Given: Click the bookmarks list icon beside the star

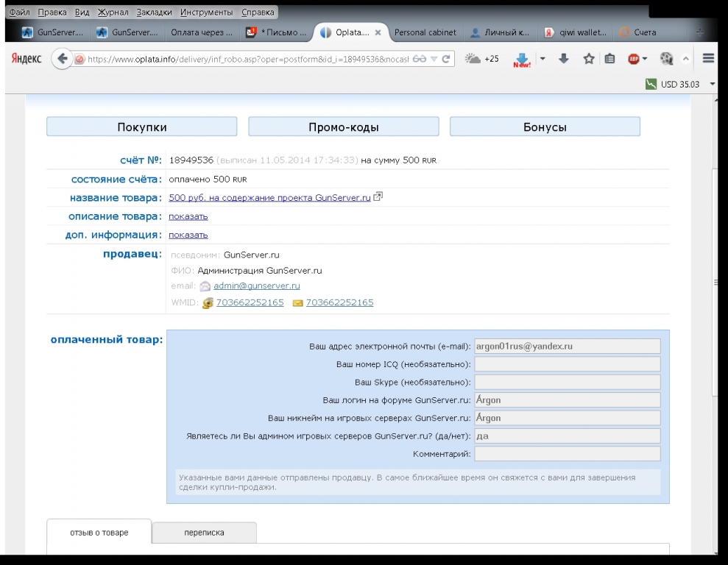Looking at the screenshot, I should [x=609, y=59].
